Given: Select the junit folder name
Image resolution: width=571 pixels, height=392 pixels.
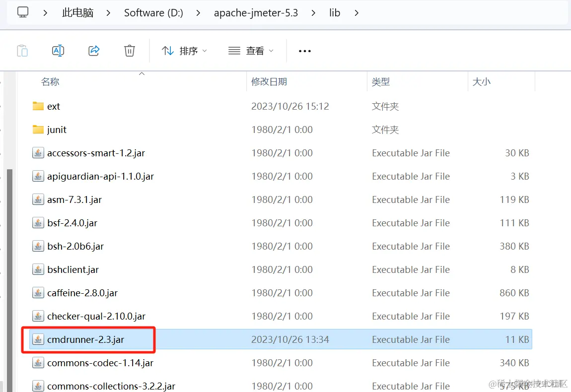Looking at the screenshot, I should [57, 130].
